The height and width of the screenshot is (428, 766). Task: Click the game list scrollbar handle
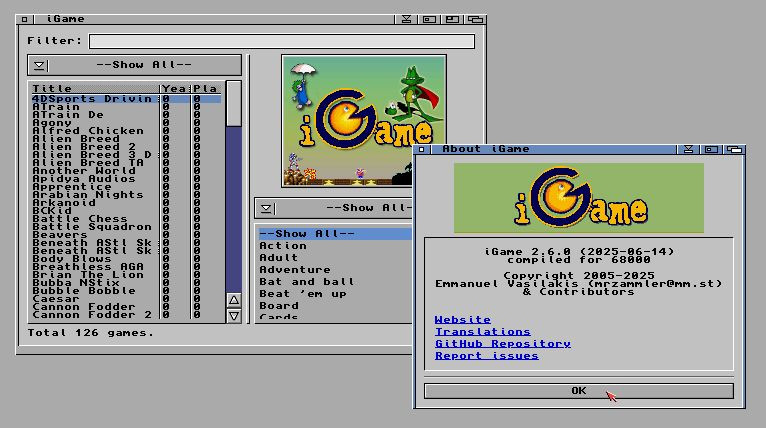pyautogui.click(x=234, y=104)
